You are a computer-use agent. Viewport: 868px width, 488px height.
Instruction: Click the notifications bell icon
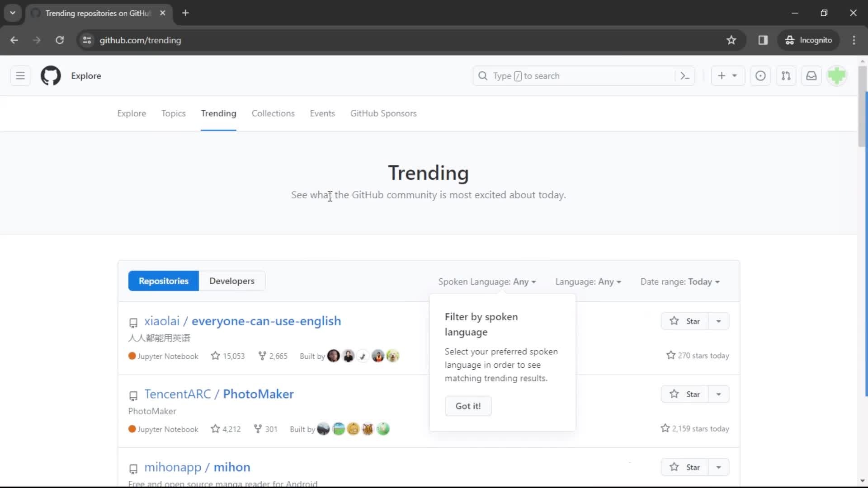pyautogui.click(x=811, y=75)
